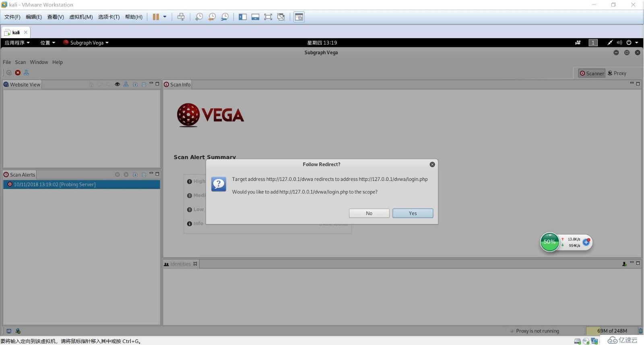Viewport: 644px width, 345px height.
Task: Pause scan in Scan Alerts panel
Action: click(118, 175)
